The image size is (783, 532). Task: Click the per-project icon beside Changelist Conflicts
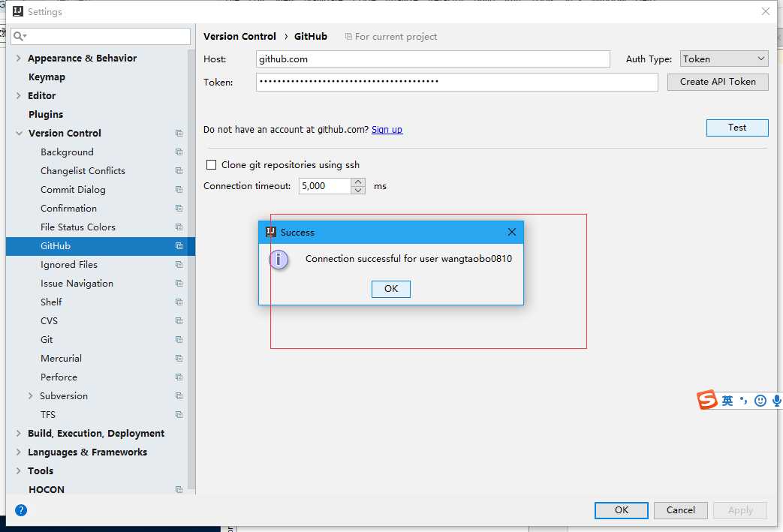(x=179, y=170)
